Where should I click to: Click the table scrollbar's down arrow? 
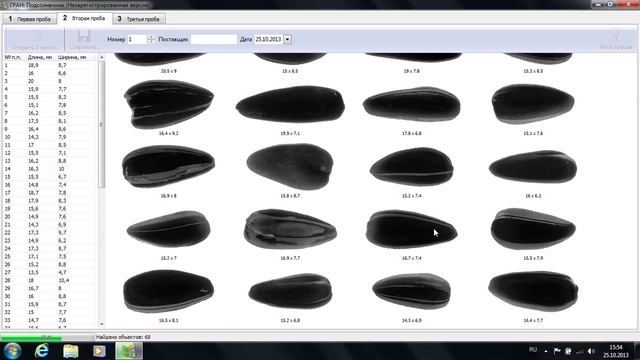coord(101,324)
